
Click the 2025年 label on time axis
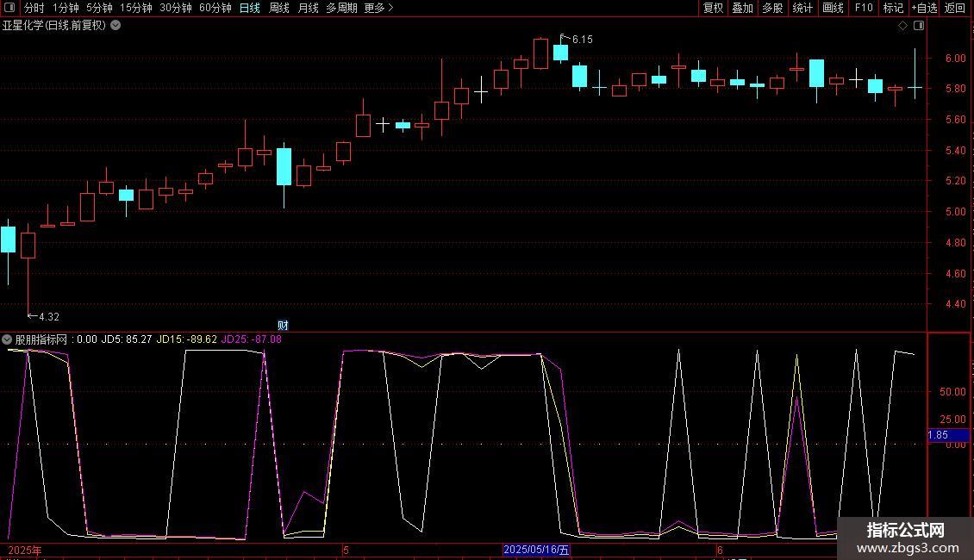(x=25, y=550)
